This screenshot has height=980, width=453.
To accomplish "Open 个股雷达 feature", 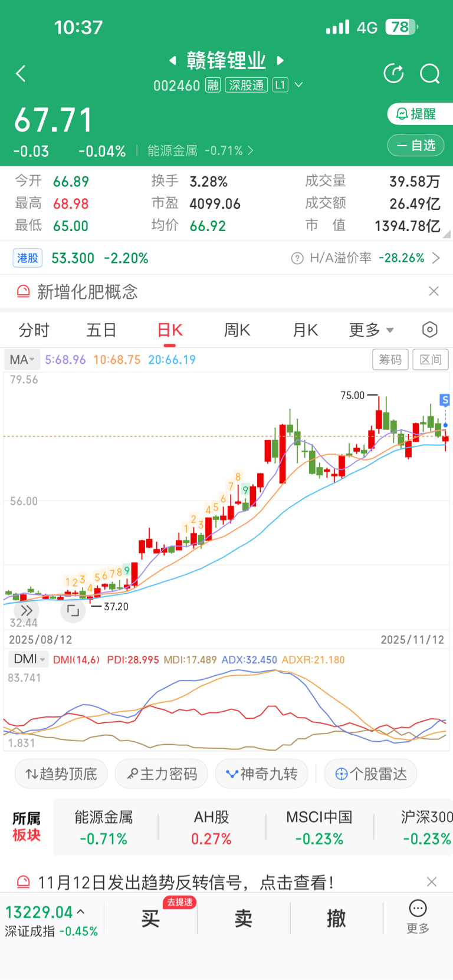I will [x=371, y=774].
